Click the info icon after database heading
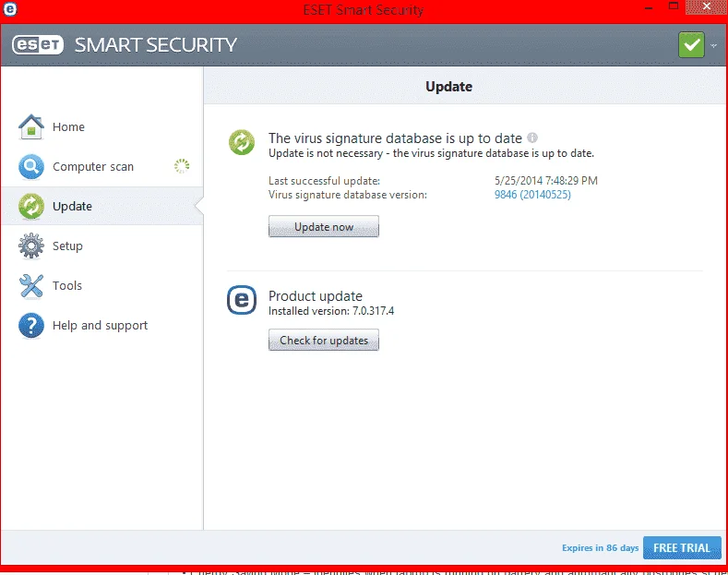The height and width of the screenshot is (575, 728). (532, 138)
